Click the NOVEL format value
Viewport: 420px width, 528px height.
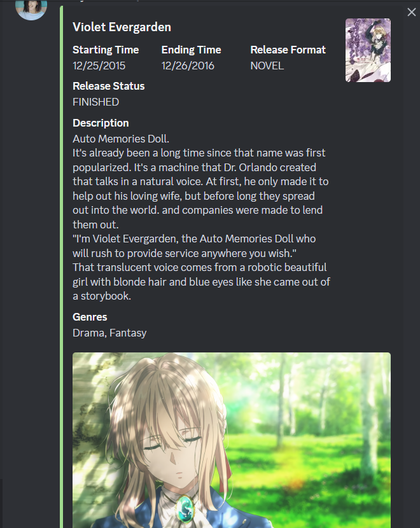[267, 66]
